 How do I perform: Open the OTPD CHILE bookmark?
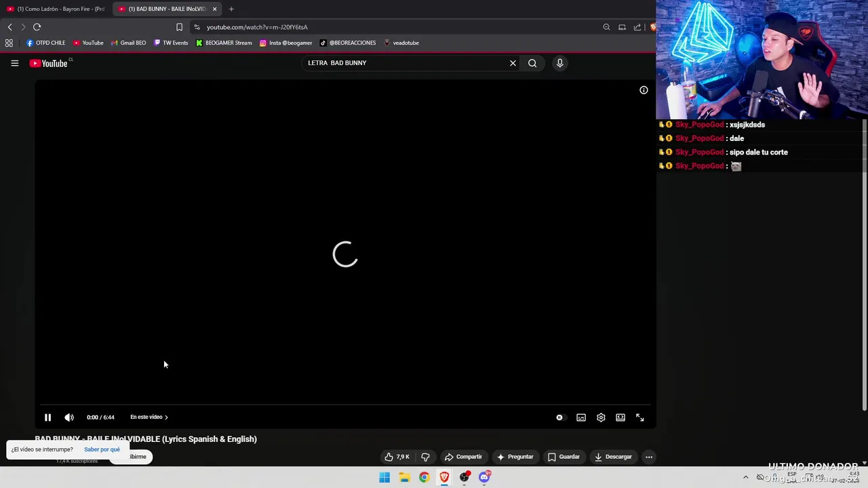pyautogui.click(x=45, y=43)
